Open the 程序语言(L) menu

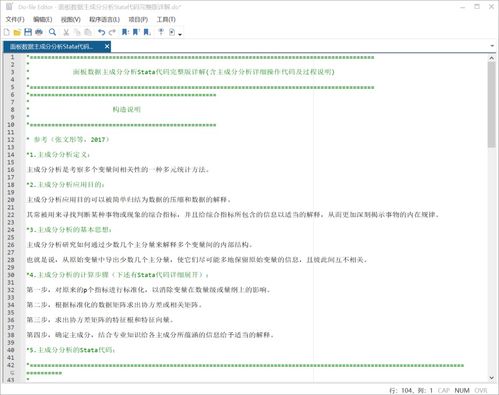pyautogui.click(x=104, y=20)
